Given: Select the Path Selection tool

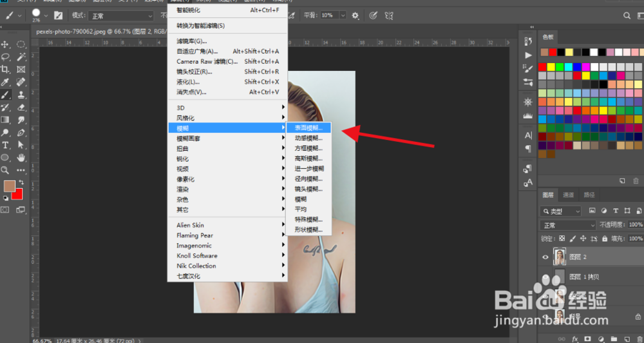Looking at the screenshot, I should point(21,145).
